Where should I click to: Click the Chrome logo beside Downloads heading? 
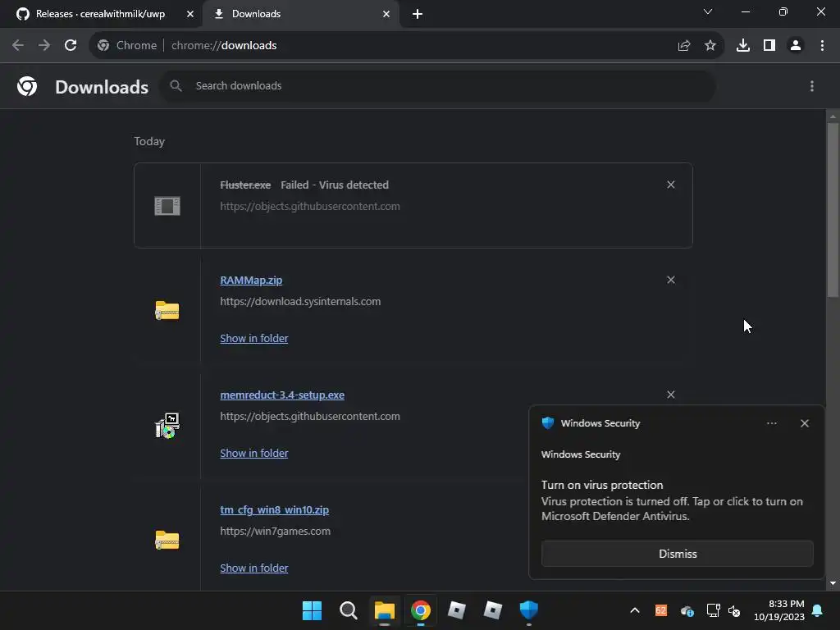tap(27, 85)
